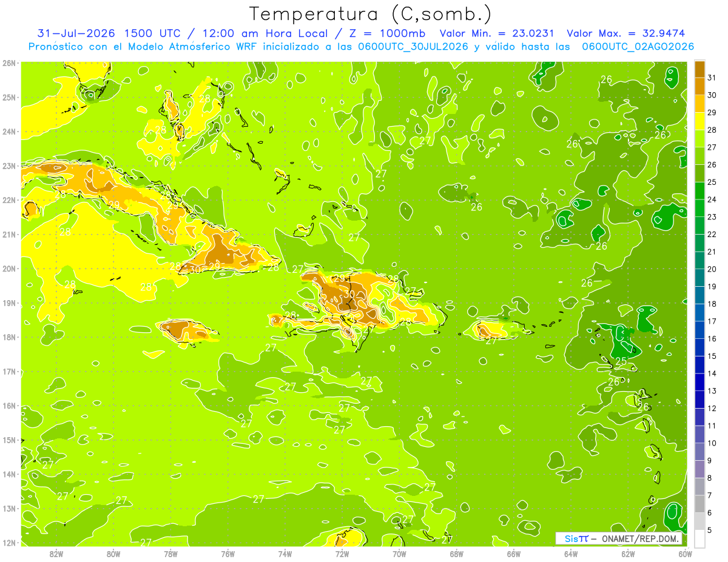The width and height of the screenshot is (728, 562).
Task: Click the colorbar label "5"
Action: coord(710,530)
